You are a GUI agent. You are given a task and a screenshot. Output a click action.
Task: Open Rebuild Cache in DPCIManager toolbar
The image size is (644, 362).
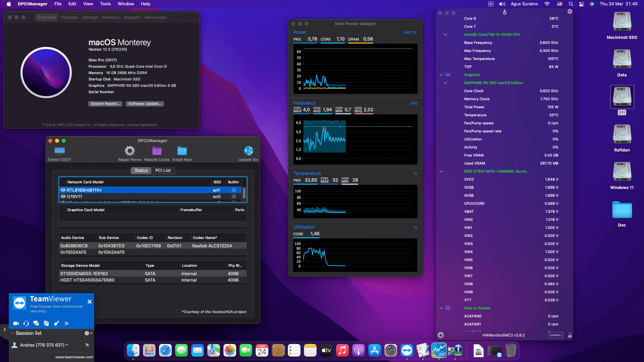click(157, 151)
